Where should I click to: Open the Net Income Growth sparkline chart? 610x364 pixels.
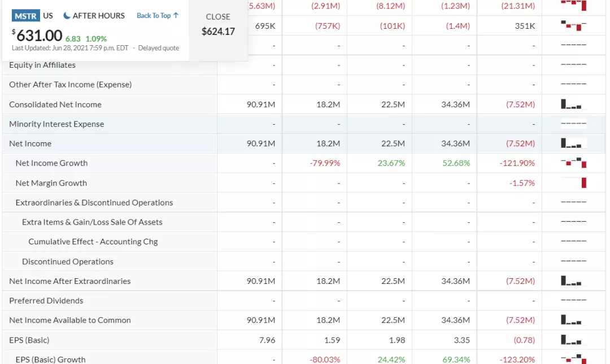pyautogui.click(x=573, y=163)
